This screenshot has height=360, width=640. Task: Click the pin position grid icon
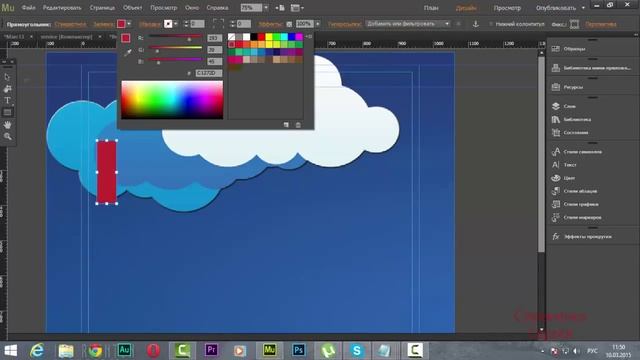[x=574, y=24]
